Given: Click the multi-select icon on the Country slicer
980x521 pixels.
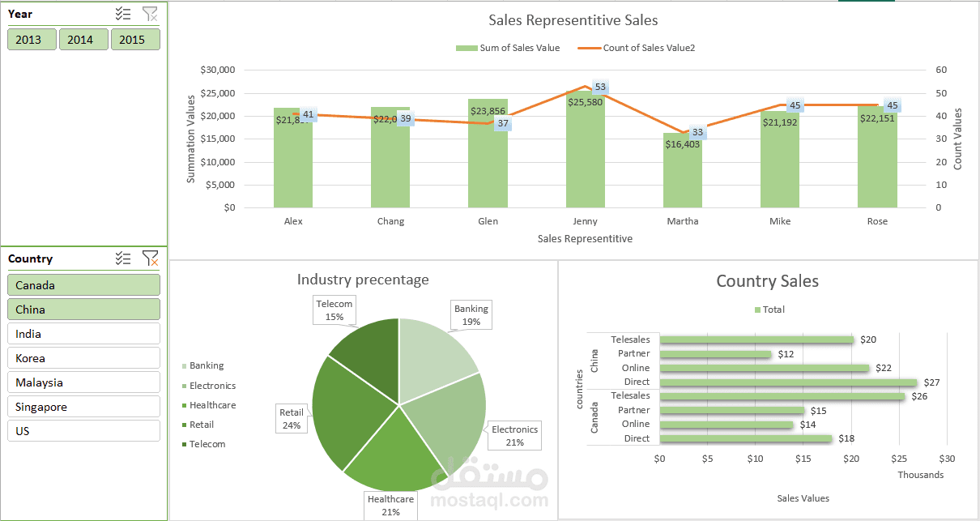Looking at the screenshot, I should coord(123,258).
